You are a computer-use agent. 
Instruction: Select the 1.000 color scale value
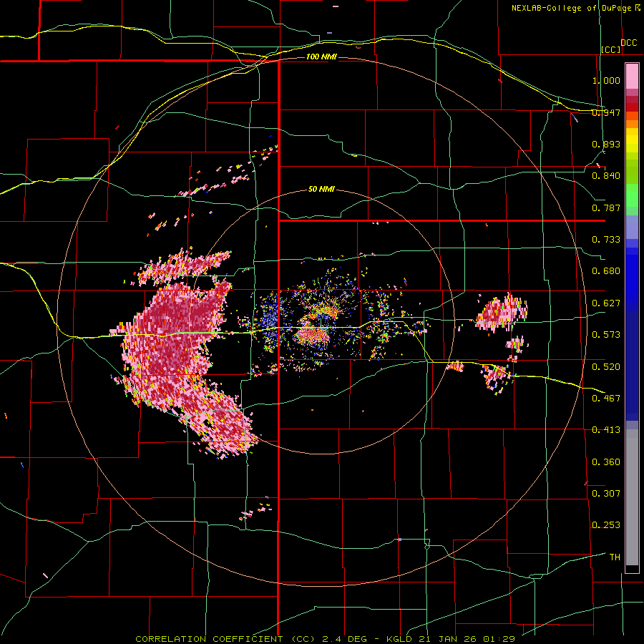(x=606, y=80)
